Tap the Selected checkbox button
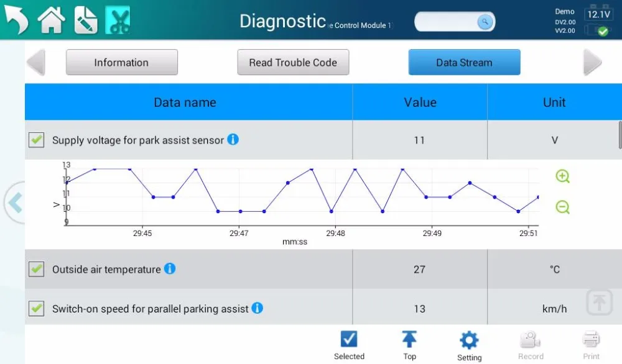 point(349,345)
